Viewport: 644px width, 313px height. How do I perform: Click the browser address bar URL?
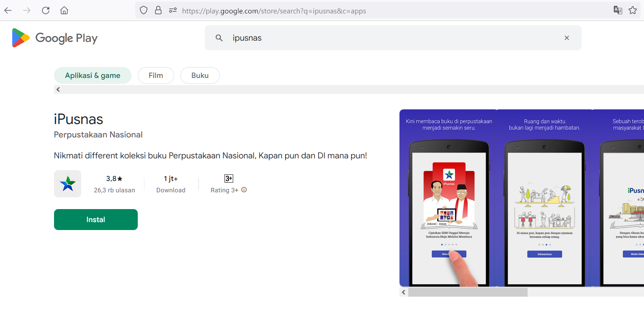click(x=274, y=11)
